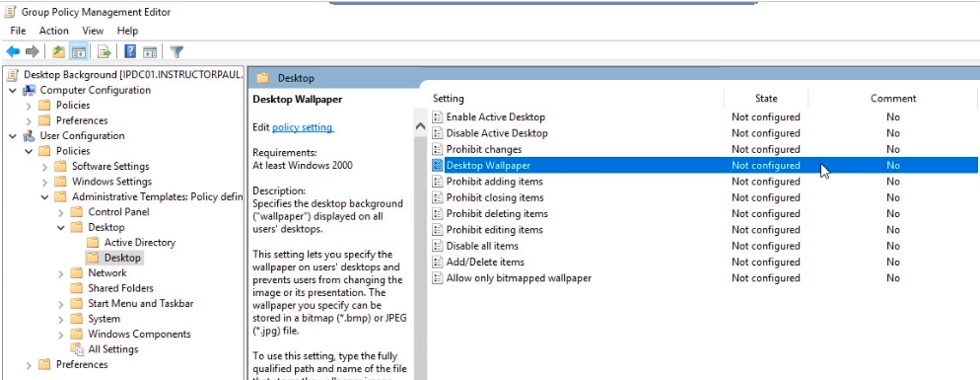Expand Policies under Computer Configuration
The image size is (980, 380).
coord(29,106)
